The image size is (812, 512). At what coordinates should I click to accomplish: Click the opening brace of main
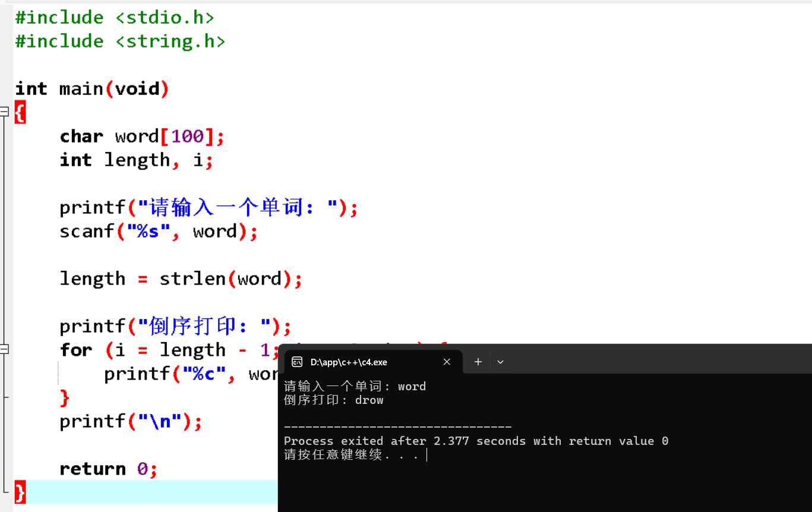point(20,112)
